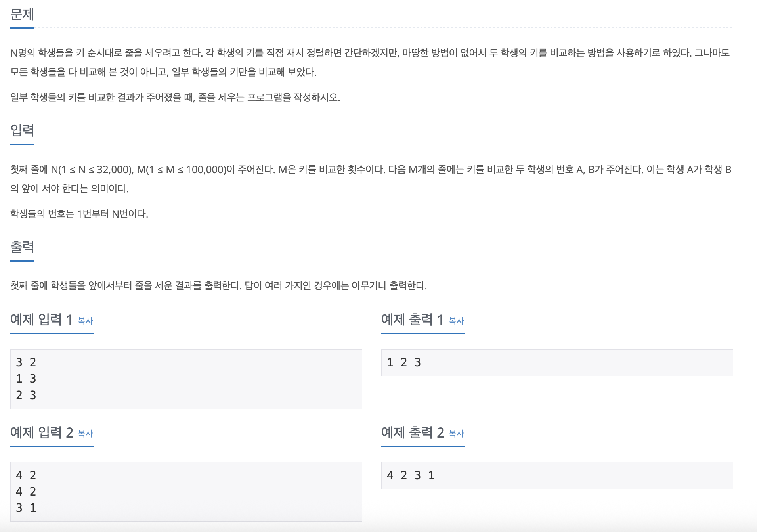Click inside the sample input 1 code box
This screenshot has height=532, width=757.
[186, 379]
